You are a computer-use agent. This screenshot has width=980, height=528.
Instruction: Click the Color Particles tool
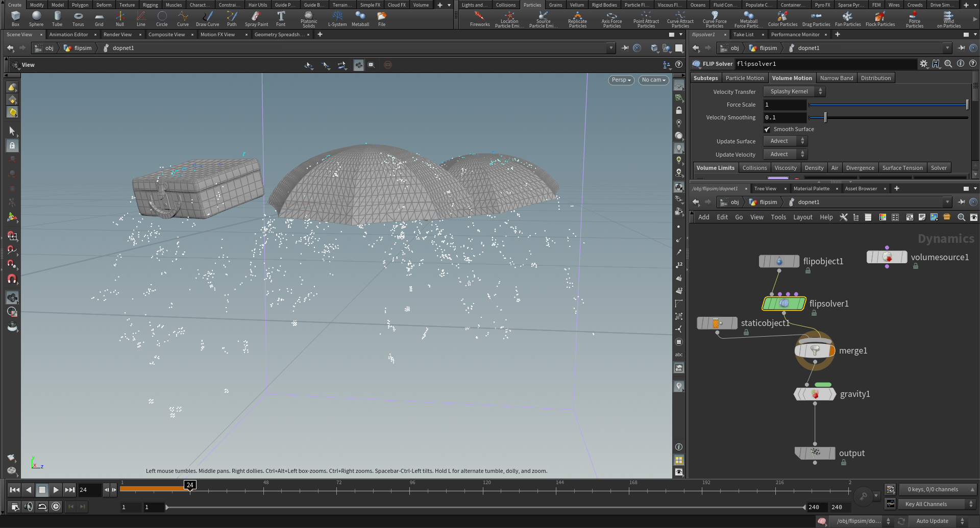(x=782, y=19)
